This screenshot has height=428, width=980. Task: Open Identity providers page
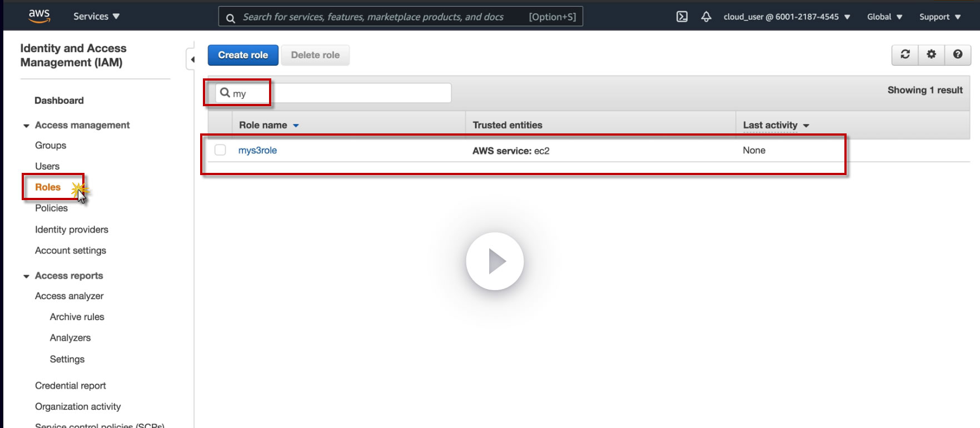(x=72, y=230)
